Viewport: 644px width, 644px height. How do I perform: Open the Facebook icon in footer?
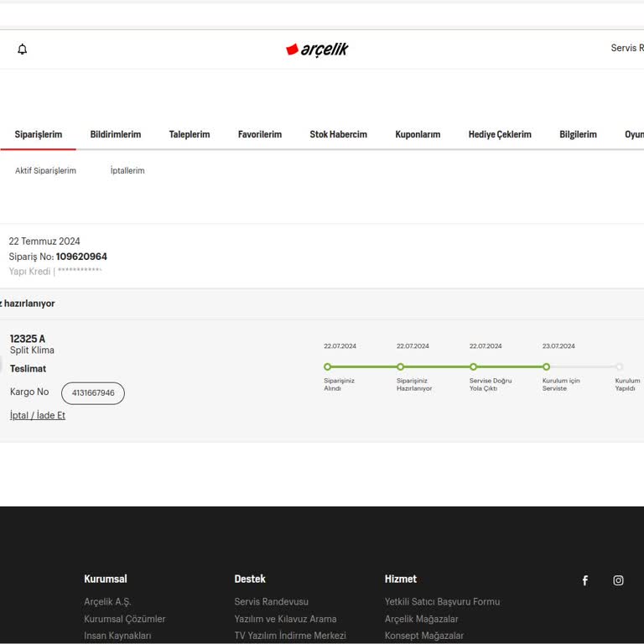(x=585, y=580)
